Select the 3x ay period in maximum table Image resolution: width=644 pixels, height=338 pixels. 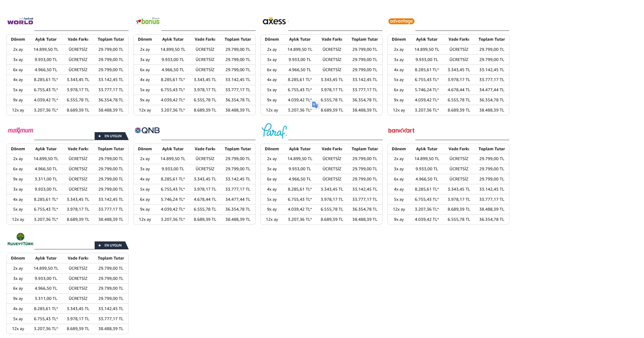[x=18, y=189]
